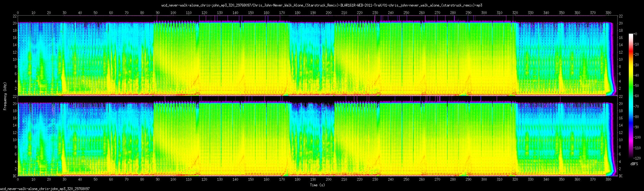Screen dimensions: 644x191
Task: Click the 250 second mark on bottom time axis
Action: pyautogui.click(x=406, y=179)
